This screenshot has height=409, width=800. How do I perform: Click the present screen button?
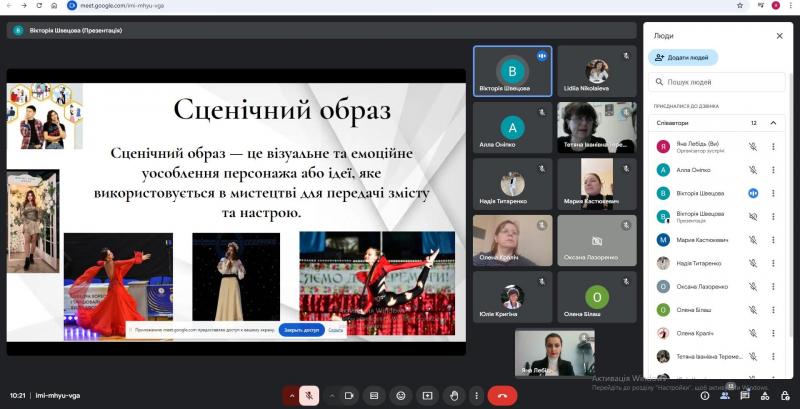click(428, 396)
